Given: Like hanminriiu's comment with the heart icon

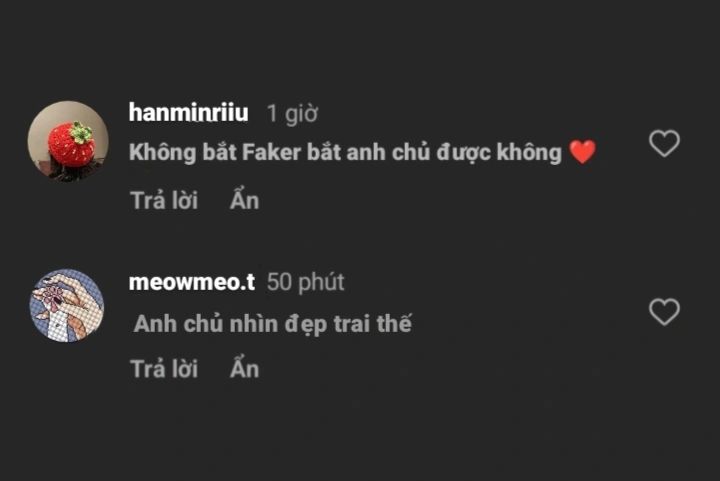Looking at the screenshot, I should (x=664, y=143).
